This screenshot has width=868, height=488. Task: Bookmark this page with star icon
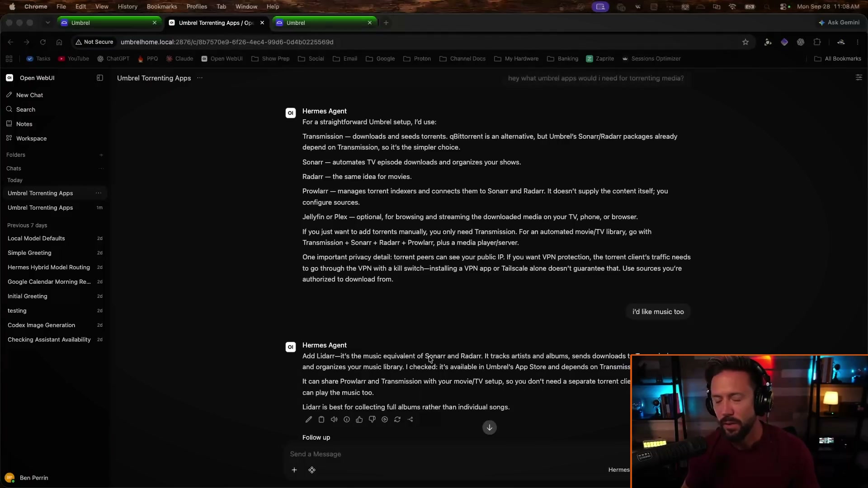pyautogui.click(x=745, y=42)
